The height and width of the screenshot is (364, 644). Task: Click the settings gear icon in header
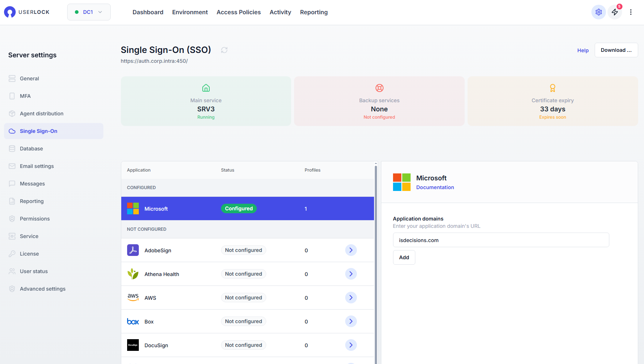coord(598,12)
